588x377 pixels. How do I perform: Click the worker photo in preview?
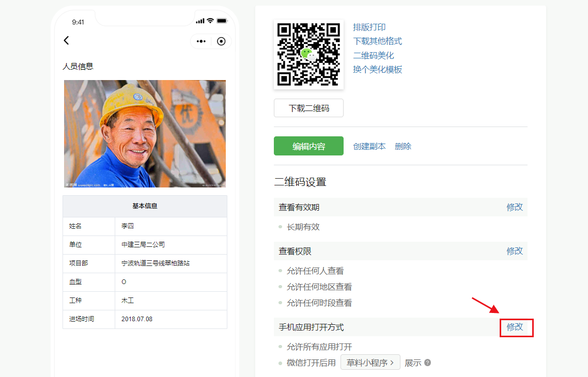pos(145,133)
